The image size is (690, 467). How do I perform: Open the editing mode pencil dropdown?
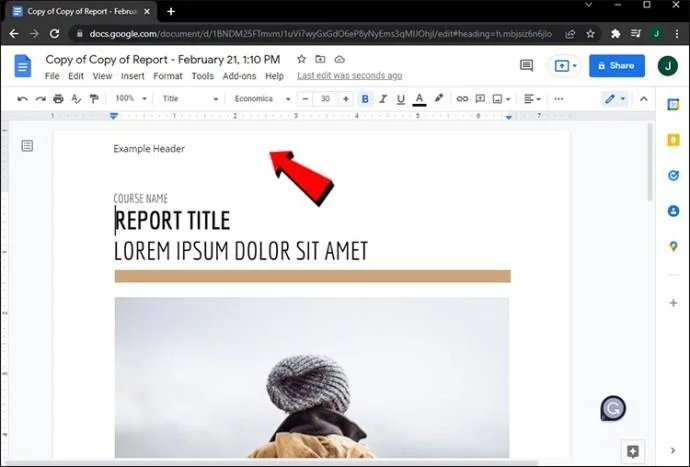(615, 99)
